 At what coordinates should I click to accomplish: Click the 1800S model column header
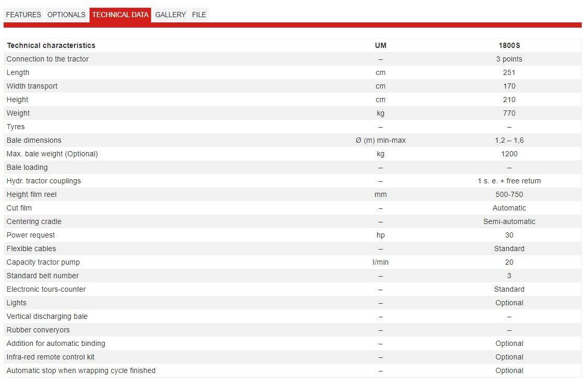click(x=509, y=45)
